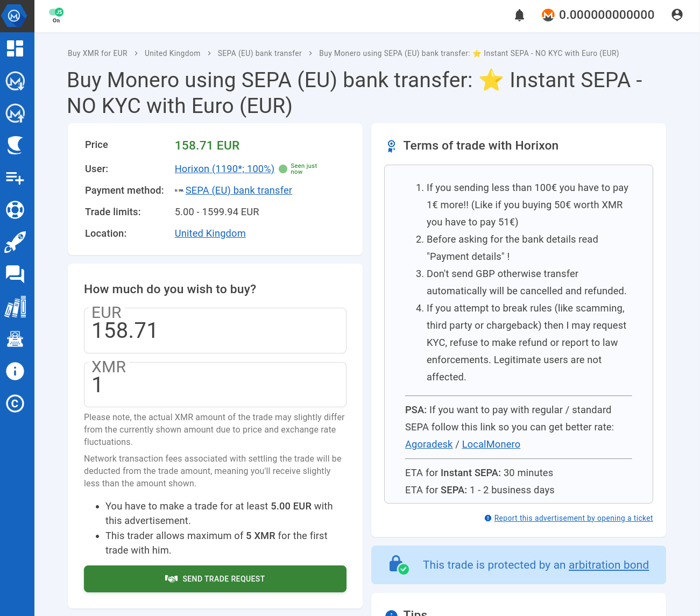Go to Buy XMR for EUR breadcrumb

point(97,53)
